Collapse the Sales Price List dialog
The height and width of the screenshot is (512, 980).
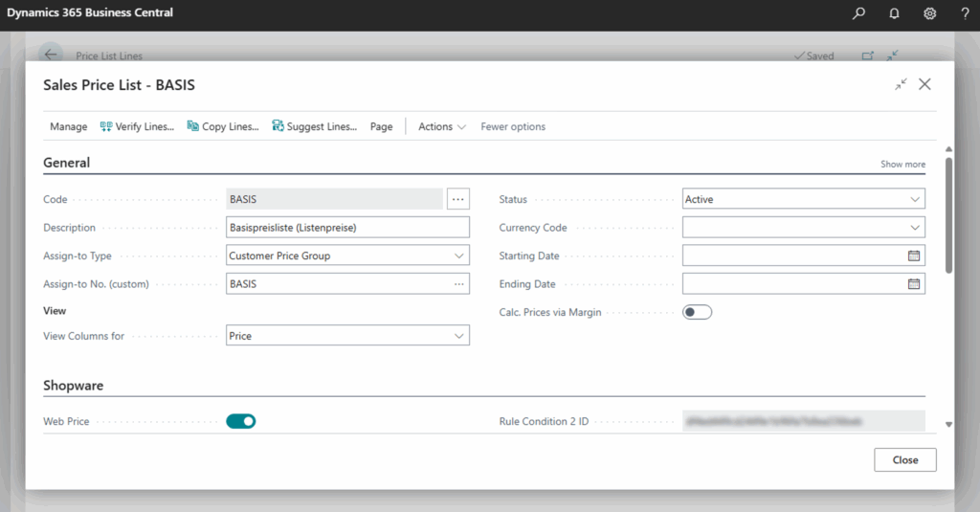click(901, 84)
